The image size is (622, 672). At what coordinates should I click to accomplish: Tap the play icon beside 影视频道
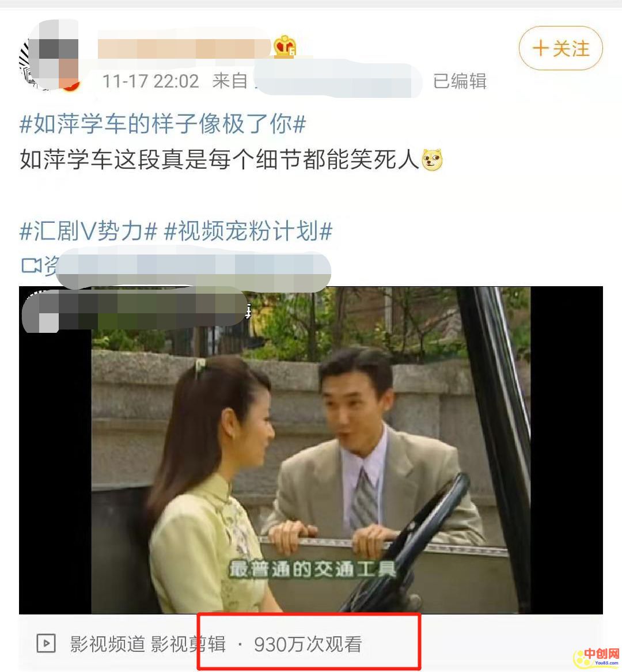[x=46, y=643]
